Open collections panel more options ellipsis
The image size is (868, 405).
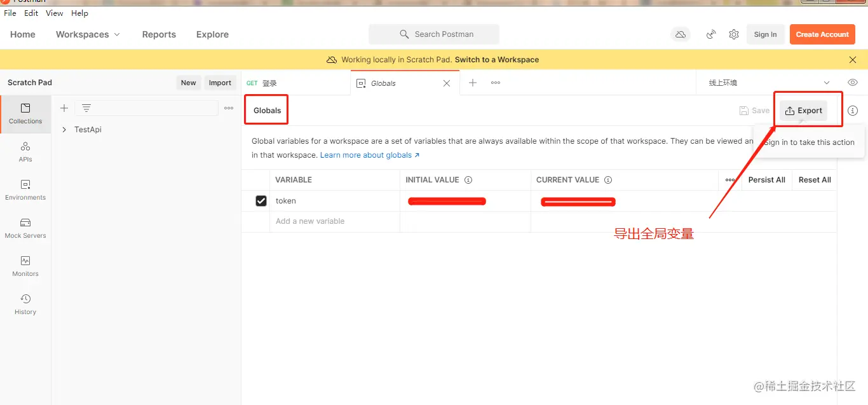point(229,108)
